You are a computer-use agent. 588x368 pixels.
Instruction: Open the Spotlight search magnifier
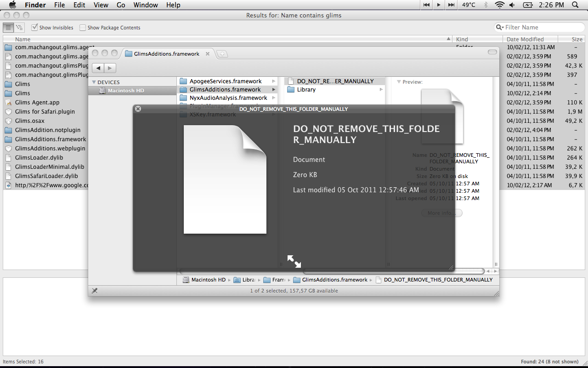[x=575, y=5]
